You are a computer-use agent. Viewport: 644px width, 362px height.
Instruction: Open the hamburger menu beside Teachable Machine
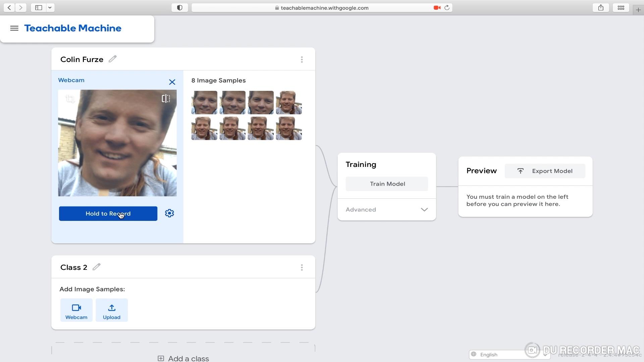pyautogui.click(x=14, y=28)
